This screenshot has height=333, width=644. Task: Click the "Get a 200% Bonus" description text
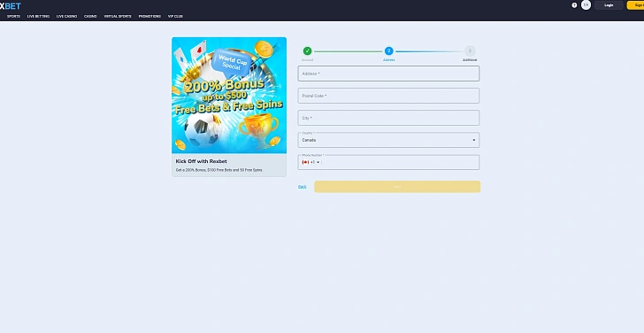point(219,170)
